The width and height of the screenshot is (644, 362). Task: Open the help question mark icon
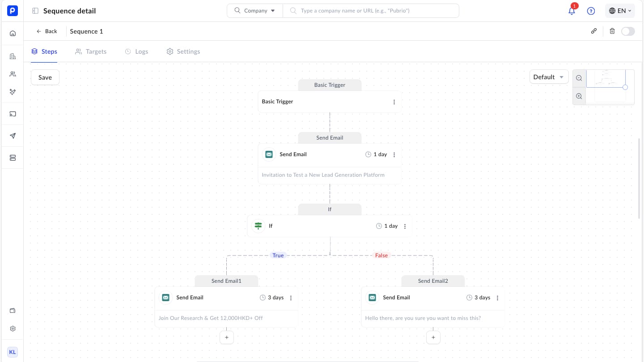pyautogui.click(x=591, y=11)
